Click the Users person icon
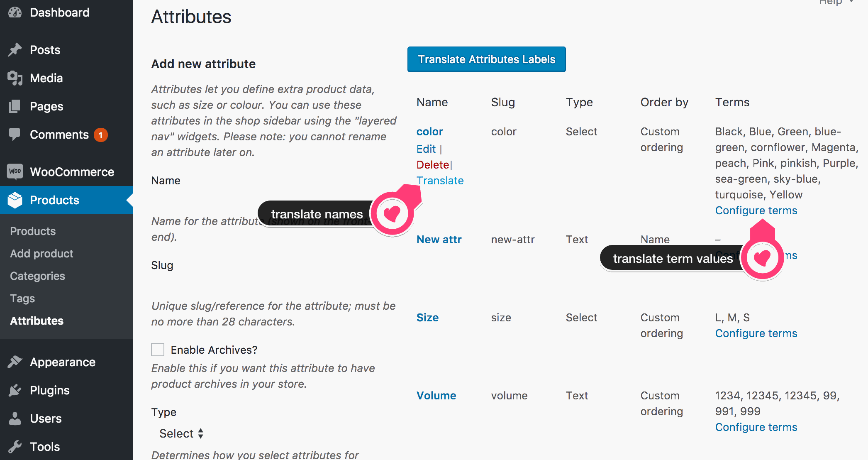868x460 pixels. 15,418
